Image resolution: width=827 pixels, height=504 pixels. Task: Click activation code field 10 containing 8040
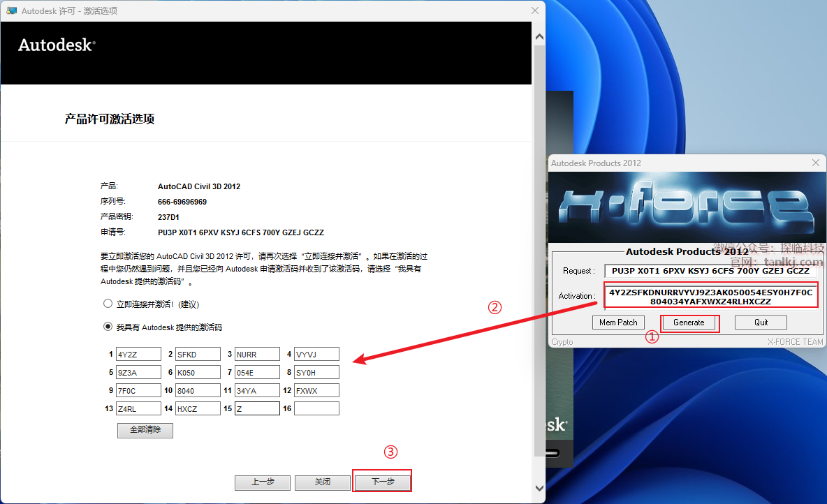[198, 391]
